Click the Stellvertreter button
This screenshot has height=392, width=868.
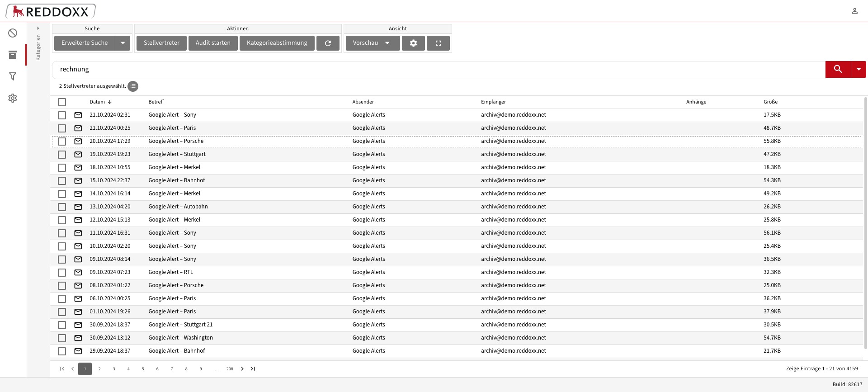[161, 43]
